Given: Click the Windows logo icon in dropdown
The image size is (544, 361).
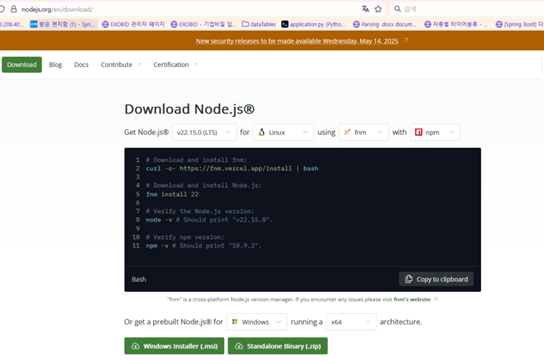Looking at the screenshot, I should click(235, 322).
